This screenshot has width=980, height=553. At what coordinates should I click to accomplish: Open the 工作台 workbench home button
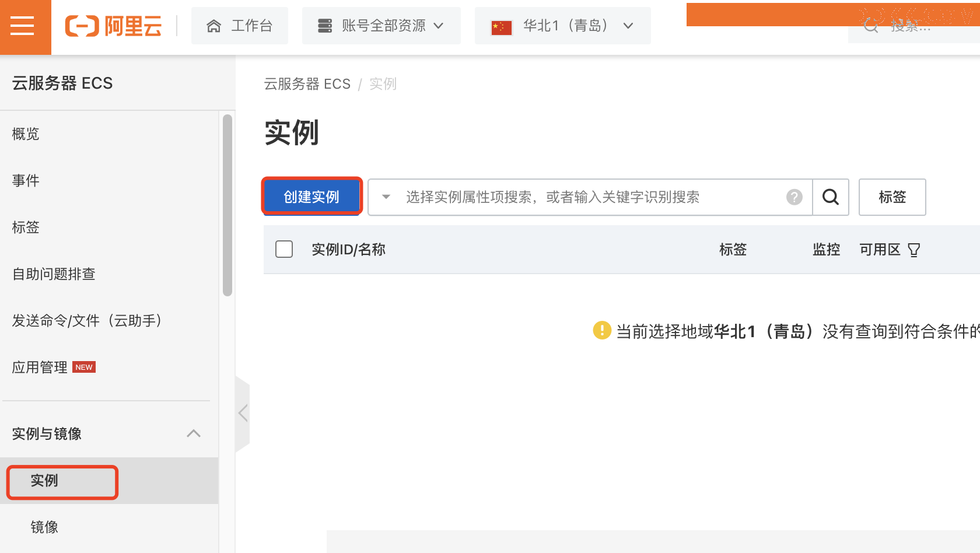[x=240, y=26]
